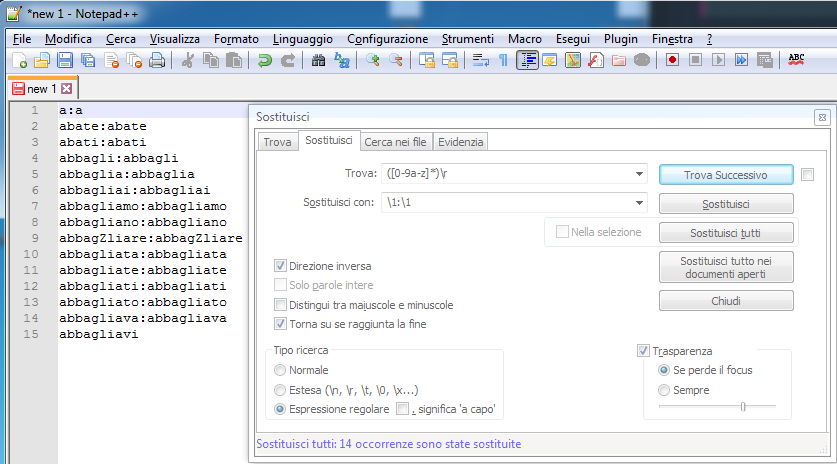
Task: Start macro recording with the red dot icon
Action: (672, 60)
